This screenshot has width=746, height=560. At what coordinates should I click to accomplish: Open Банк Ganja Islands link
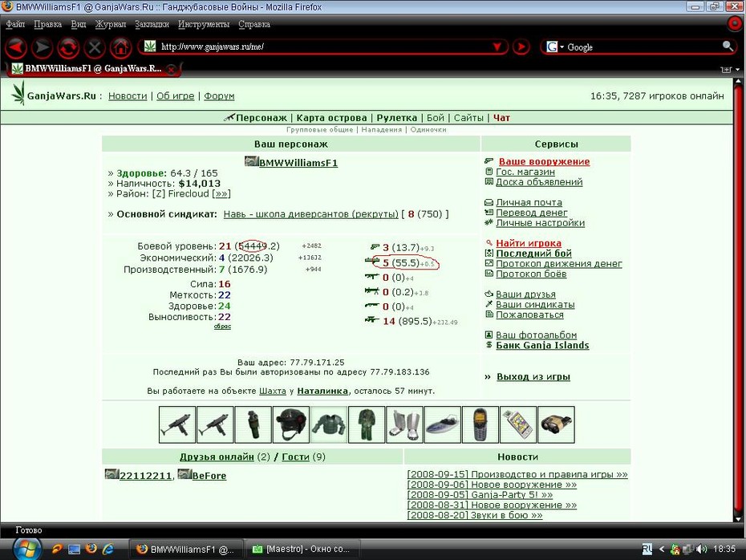tap(542, 346)
